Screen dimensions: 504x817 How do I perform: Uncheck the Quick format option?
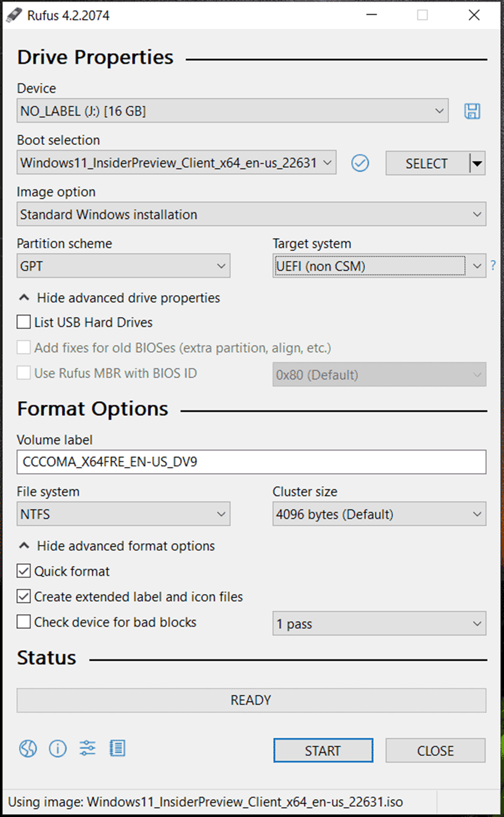(x=24, y=571)
